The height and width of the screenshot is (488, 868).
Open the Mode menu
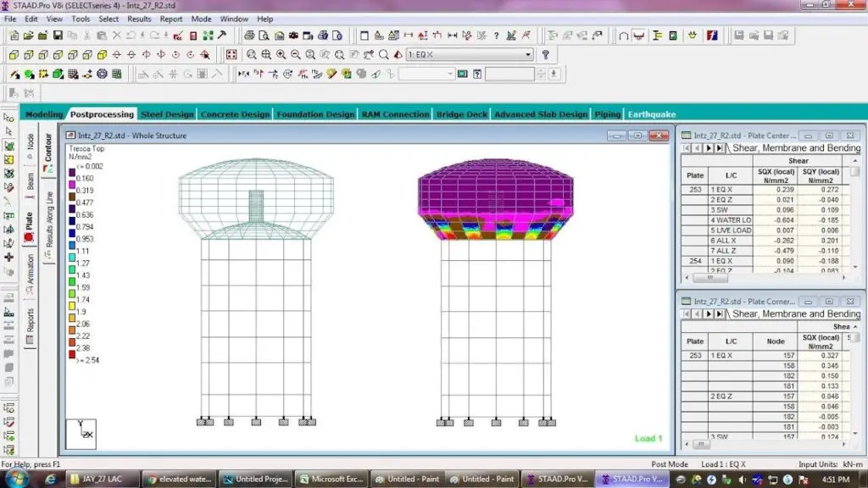[x=201, y=19]
